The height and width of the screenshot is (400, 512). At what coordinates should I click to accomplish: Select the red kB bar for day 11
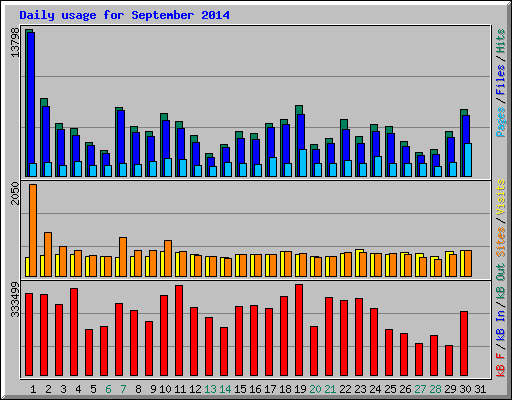(179, 331)
